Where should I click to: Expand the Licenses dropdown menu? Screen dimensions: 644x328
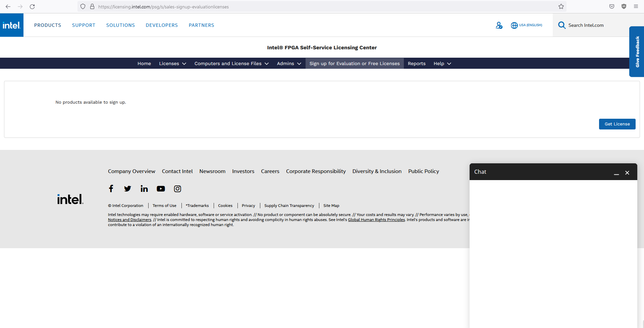[172, 63]
